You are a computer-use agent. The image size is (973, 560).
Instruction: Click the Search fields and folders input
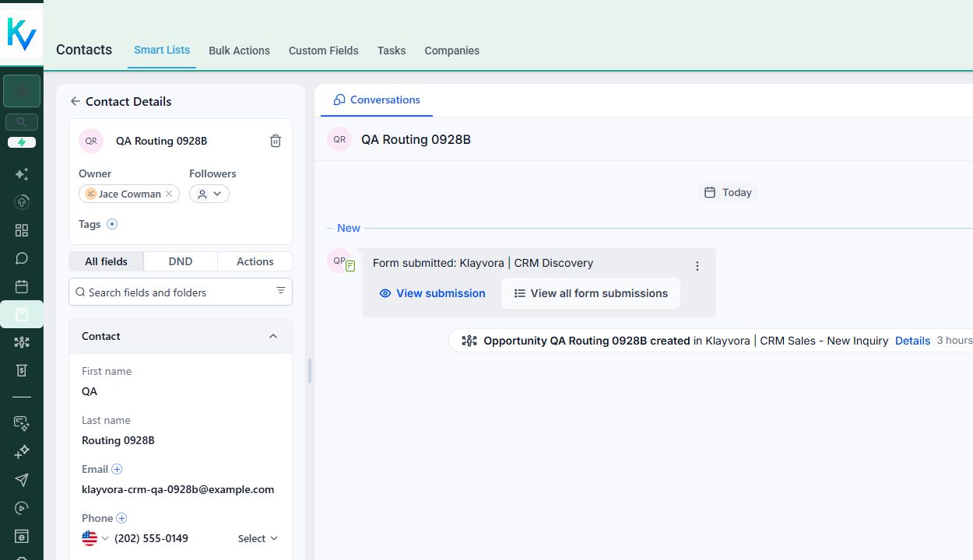coord(181,292)
